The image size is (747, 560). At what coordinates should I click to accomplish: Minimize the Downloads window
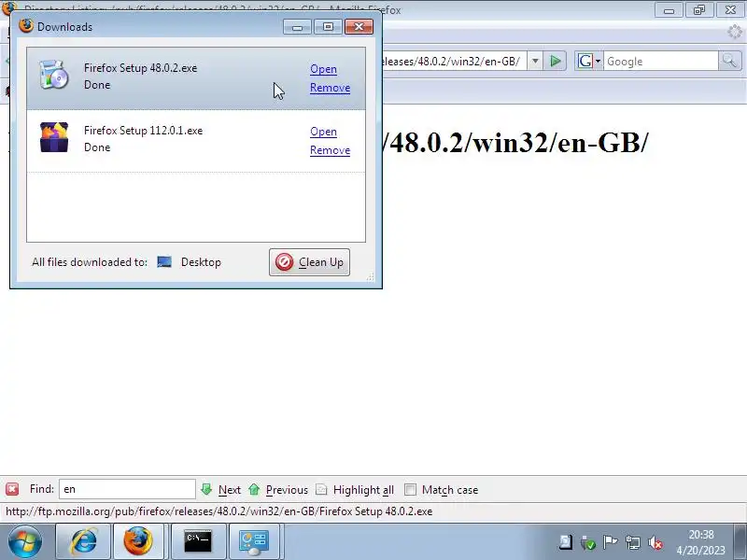(297, 27)
